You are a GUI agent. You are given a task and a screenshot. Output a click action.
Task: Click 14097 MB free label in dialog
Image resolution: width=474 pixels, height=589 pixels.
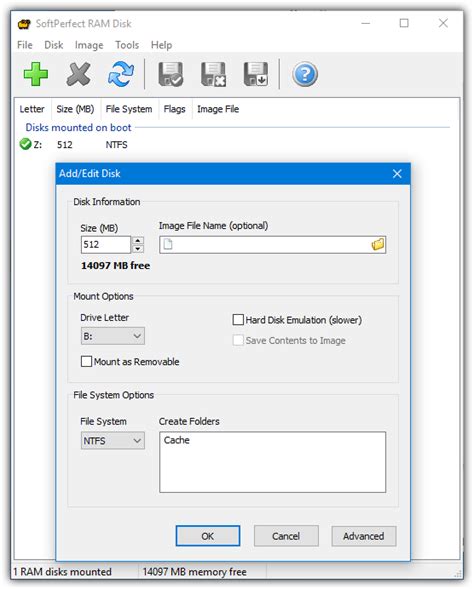(115, 265)
